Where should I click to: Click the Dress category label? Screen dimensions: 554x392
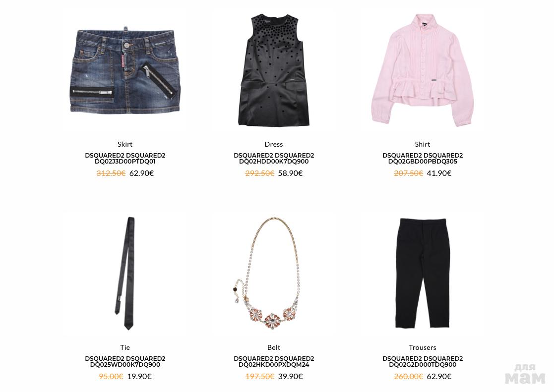274,144
